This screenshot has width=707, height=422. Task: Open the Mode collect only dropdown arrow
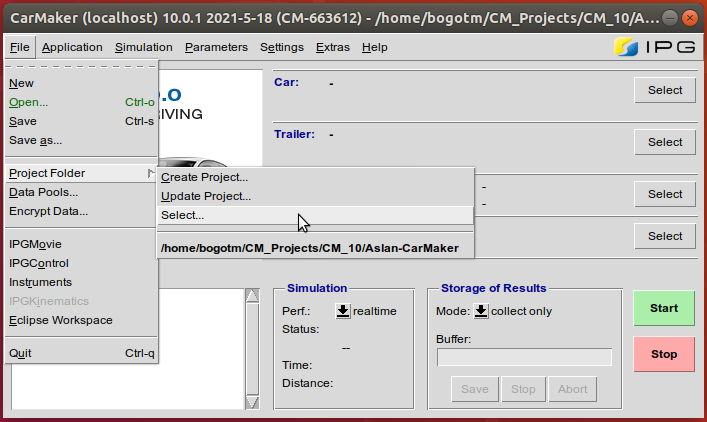pos(481,311)
